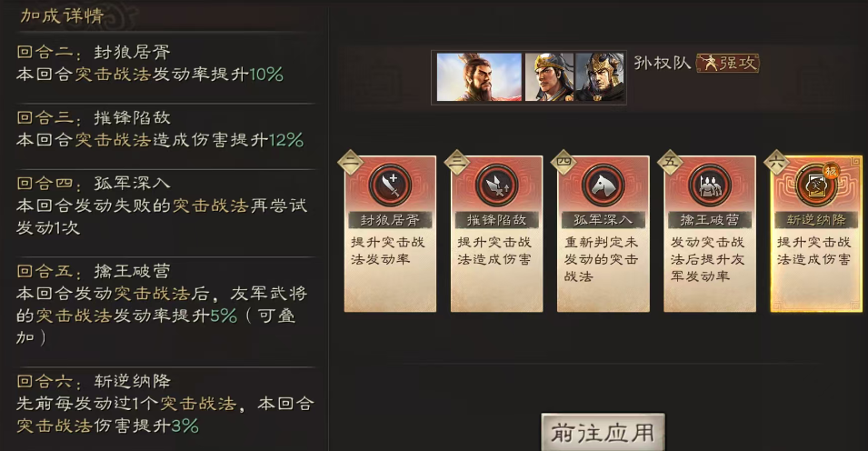The image size is (868, 451).
Task: Click the sword icon on 封狼居胥 card
Action: point(390,185)
